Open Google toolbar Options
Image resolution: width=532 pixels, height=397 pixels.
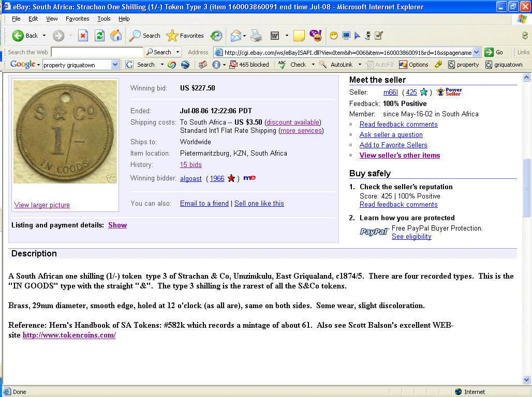point(413,65)
